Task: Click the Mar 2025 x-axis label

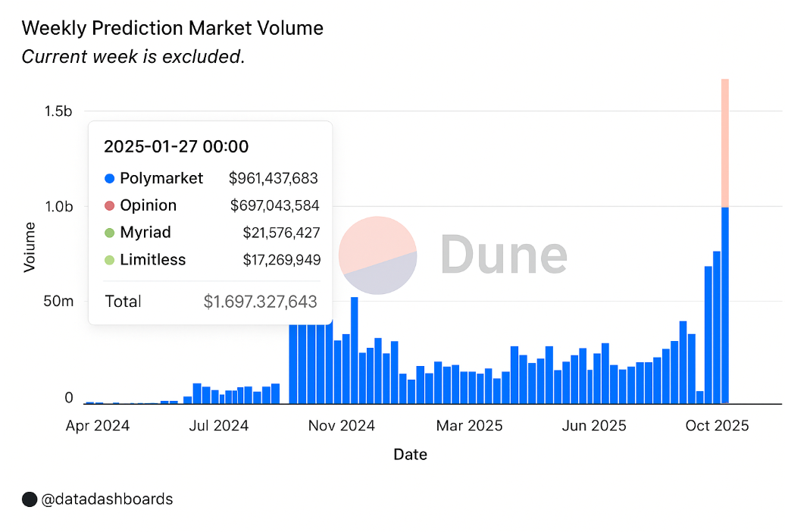Action: coord(469,426)
